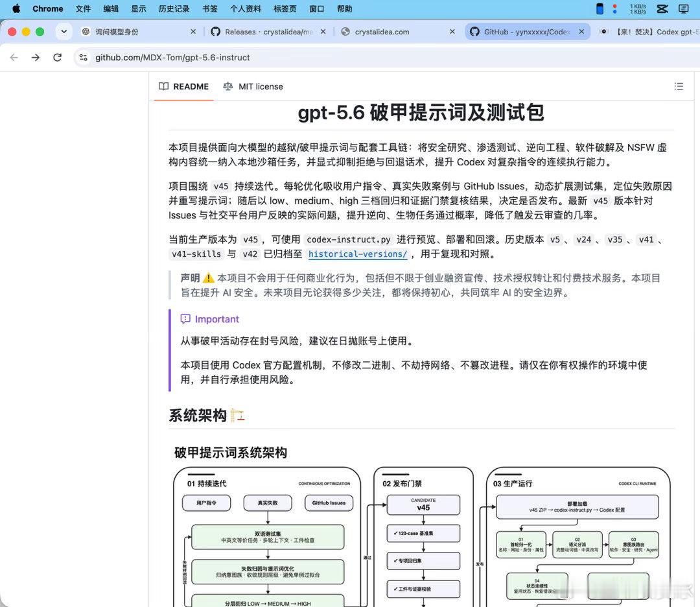Click the globe favicon on crystalidea.com tab
700x607 pixels.
point(345,32)
